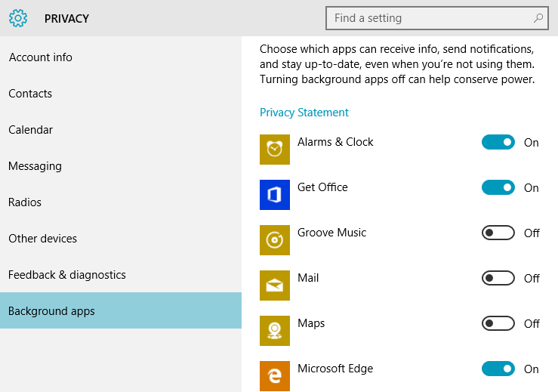The height and width of the screenshot is (392, 558).
Task: Select Other devices in sidebar
Action: click(x=121, y=239)
